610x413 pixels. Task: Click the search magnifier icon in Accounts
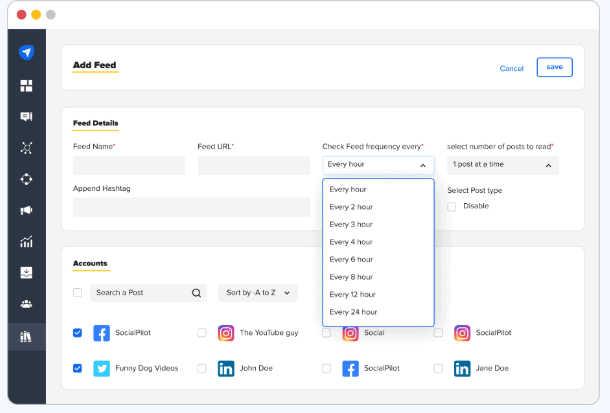click(196, 293)
